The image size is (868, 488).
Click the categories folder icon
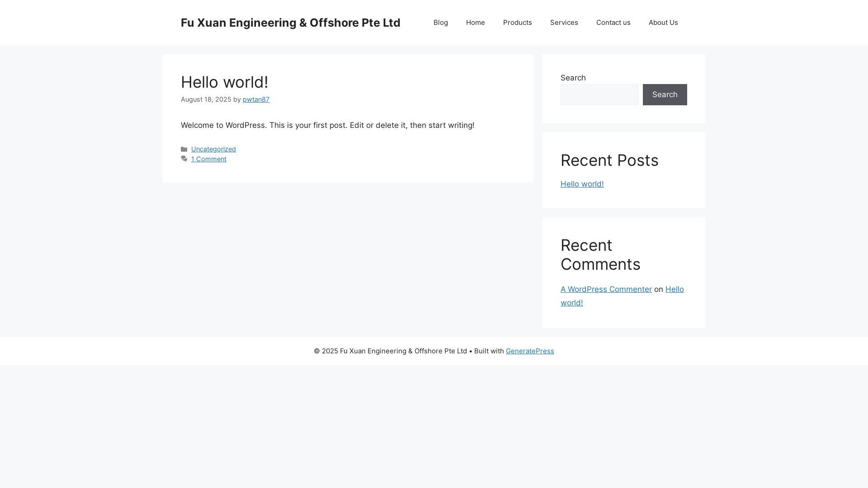click(184, 149)
